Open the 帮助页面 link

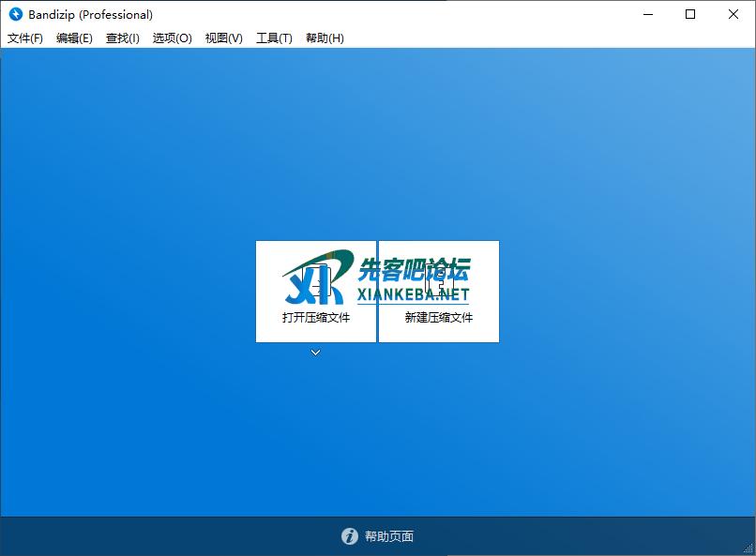coord(389,536)
